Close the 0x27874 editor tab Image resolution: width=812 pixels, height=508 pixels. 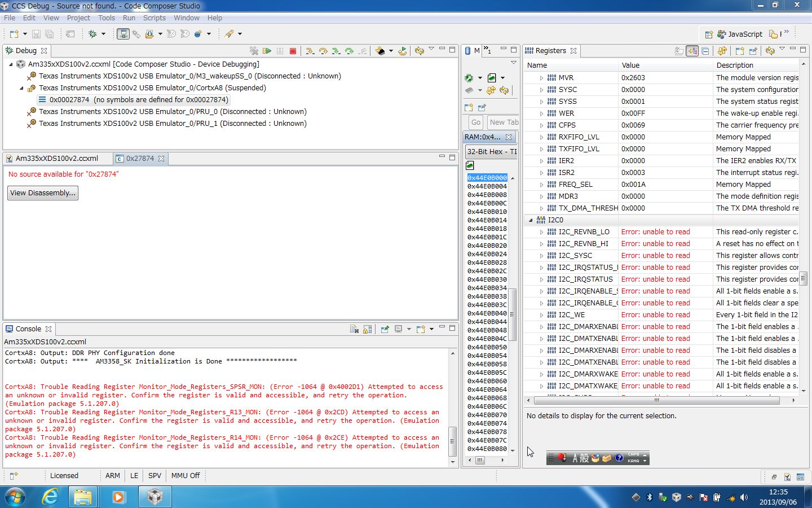click(161, 159)
